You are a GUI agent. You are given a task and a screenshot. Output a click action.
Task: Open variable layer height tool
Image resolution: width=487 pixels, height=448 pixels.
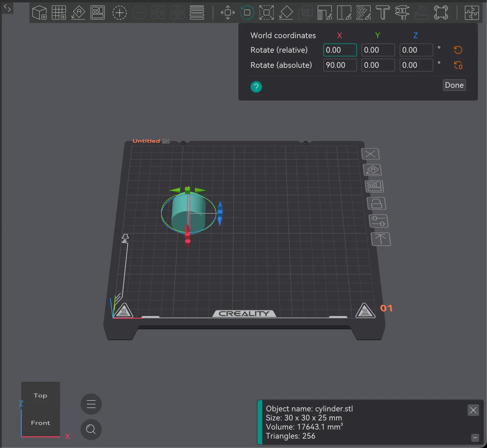[197, 13]
